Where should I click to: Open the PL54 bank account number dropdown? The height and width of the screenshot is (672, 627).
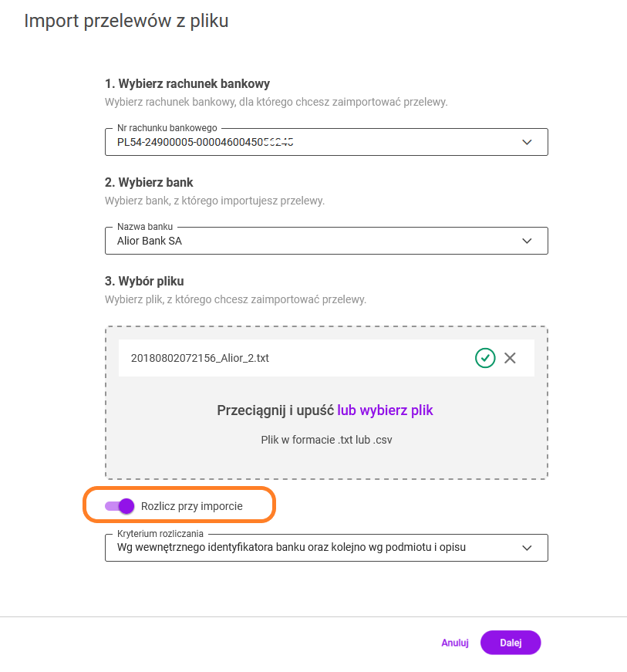[x=308, y=142]
